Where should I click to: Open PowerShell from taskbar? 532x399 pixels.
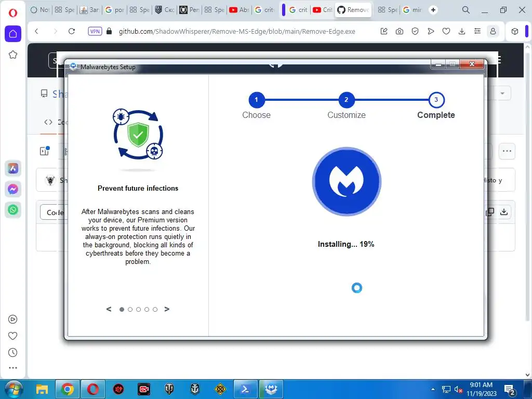pos(245,389)
